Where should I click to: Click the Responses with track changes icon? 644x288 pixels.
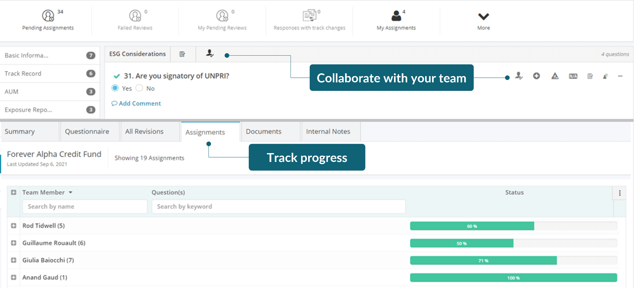click(309, 15)
